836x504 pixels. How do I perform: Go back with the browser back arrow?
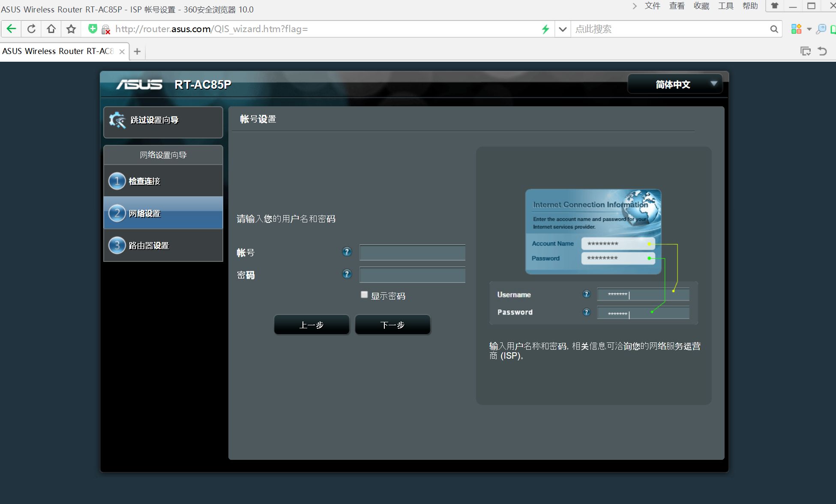(12, 29)
